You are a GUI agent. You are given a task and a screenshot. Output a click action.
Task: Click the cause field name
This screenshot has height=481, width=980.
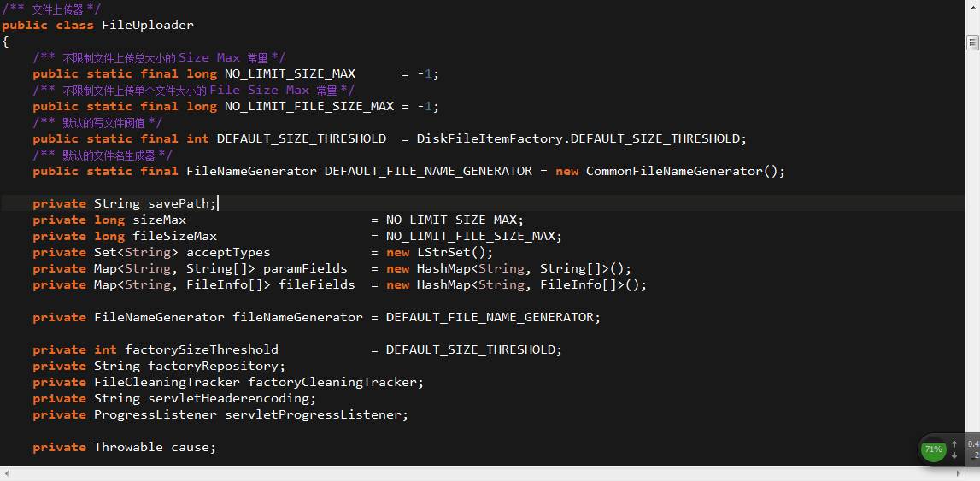pyautogui.click(x=190, y=448)
